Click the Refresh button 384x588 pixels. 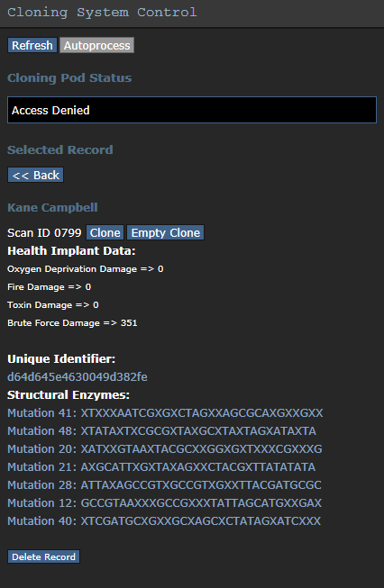tap(32, 45)
